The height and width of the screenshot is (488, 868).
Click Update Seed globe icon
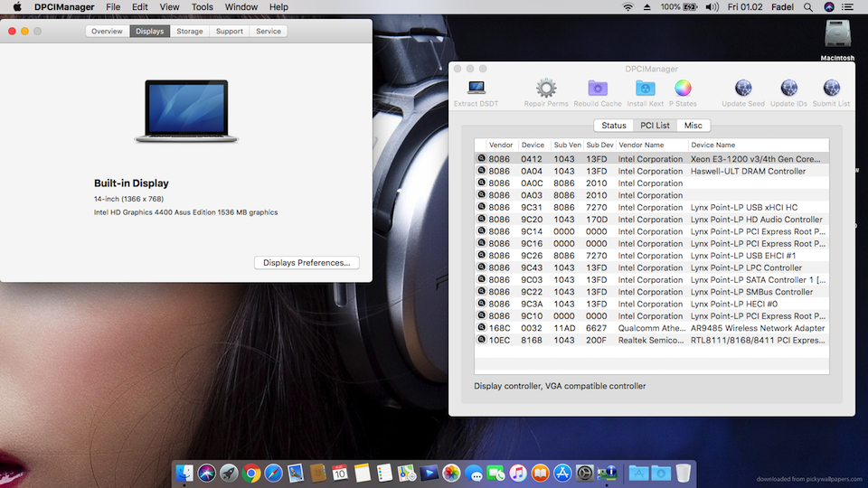pyautogui.click(x=743, y=88)
